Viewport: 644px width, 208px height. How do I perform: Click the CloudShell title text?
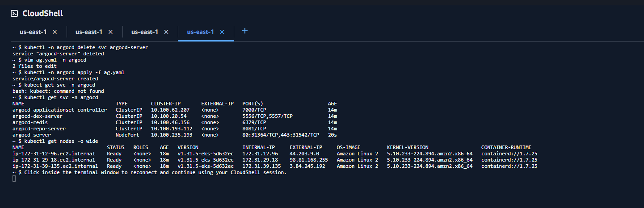coord(43,13)
